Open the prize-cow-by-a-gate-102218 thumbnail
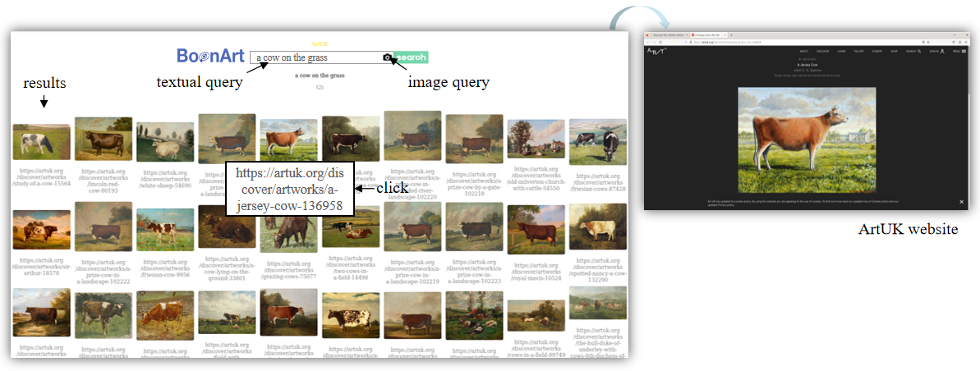The width and height of the screenshot is (980, 371). point(474,139)
